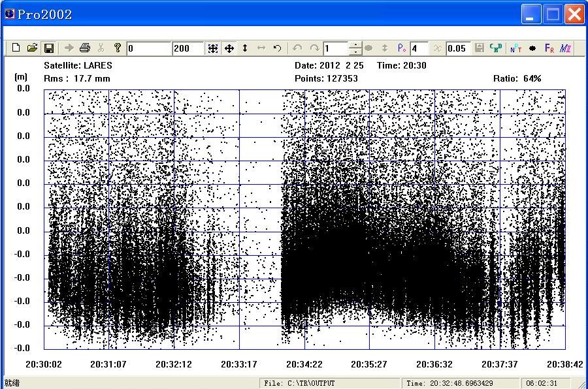Click the 'Ratio: 64%' text
The image size is (588, 389).
point(517,78)
